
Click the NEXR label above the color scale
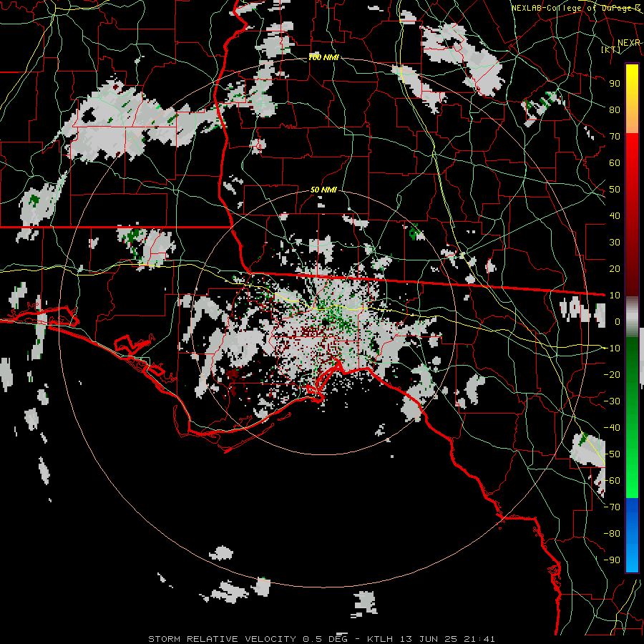click(x=628, y=43)
